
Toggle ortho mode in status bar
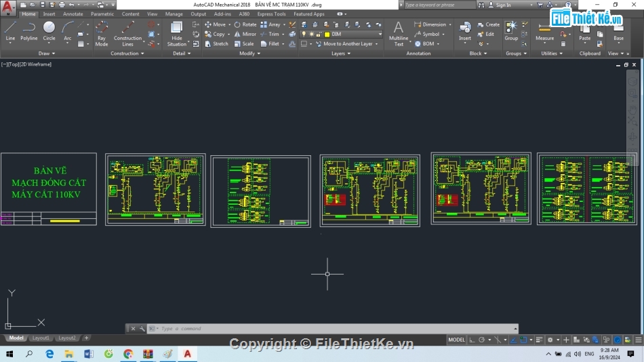tap(472, 340)
